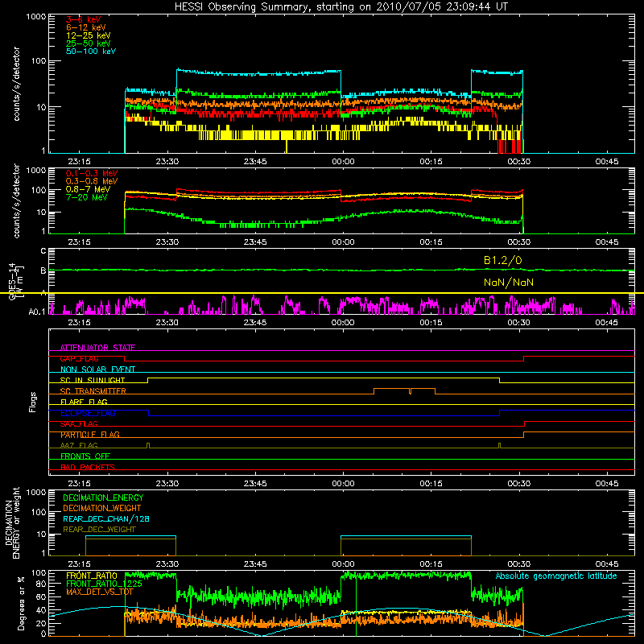This screenshot has height=644, width=644.
Task: Select the 50-100 keV legend label
Action: (91, 52)
